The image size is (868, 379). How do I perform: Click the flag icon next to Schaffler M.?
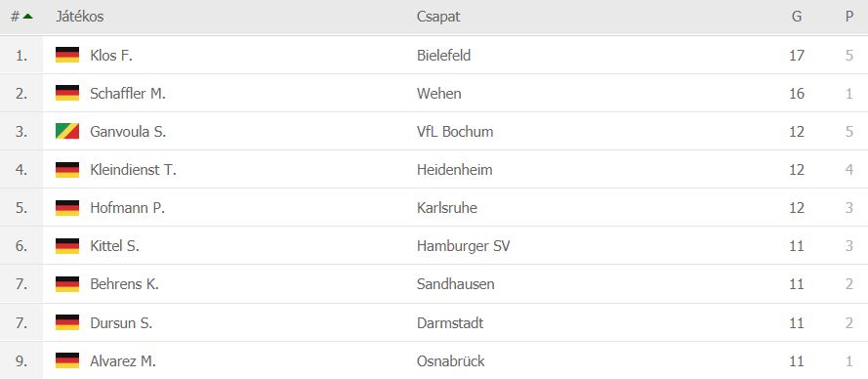coord(67,93)
